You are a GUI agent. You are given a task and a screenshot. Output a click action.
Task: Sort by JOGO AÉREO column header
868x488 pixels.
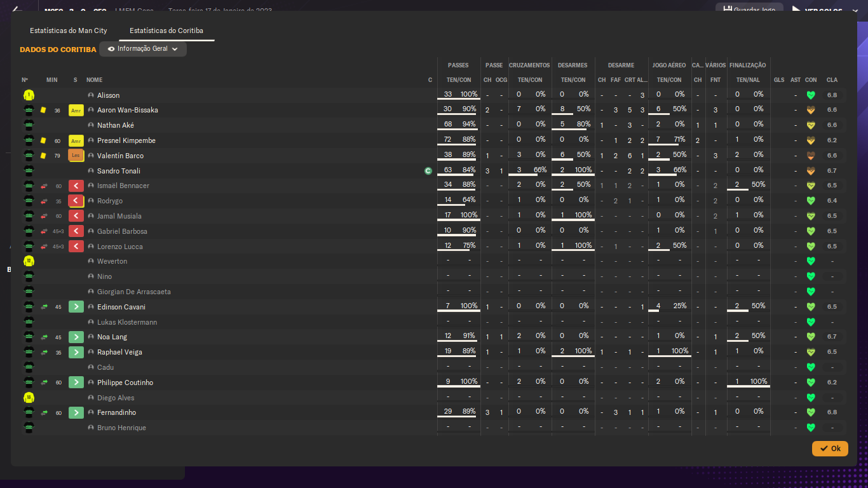(669, 65)
